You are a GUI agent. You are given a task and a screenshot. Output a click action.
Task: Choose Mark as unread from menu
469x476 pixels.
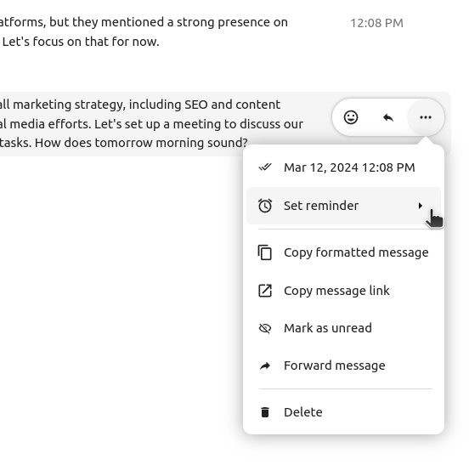click(x=343, y=328)
